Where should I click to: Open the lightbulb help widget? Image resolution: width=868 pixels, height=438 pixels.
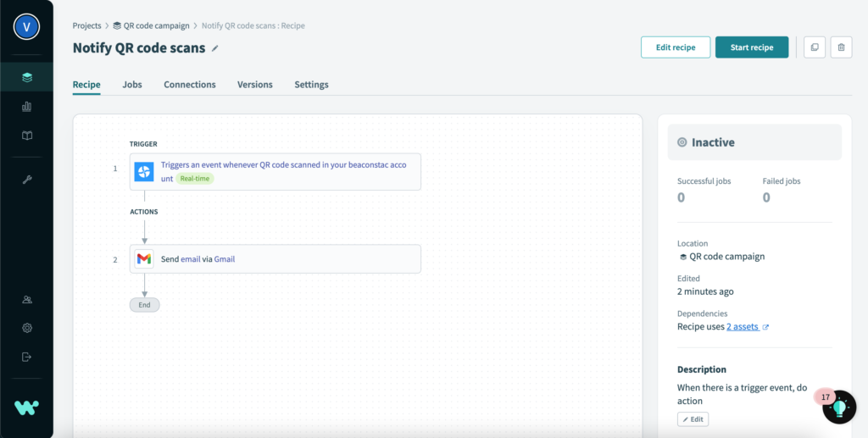point(839,407)
